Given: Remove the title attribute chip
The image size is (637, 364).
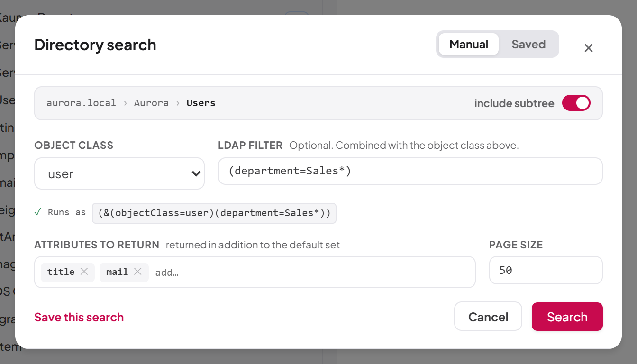Looking at the screenshot, I should tap(84, 272).
